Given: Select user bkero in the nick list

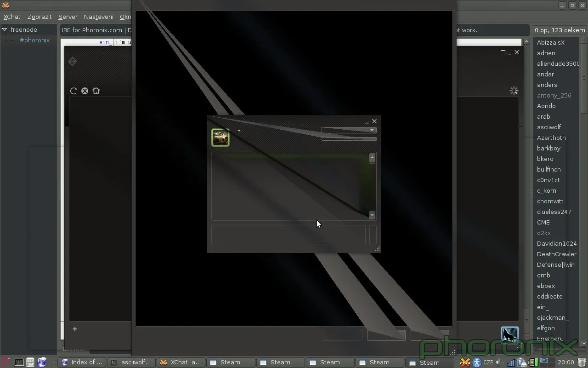Looking at the screenshot, I should point(545,159).
